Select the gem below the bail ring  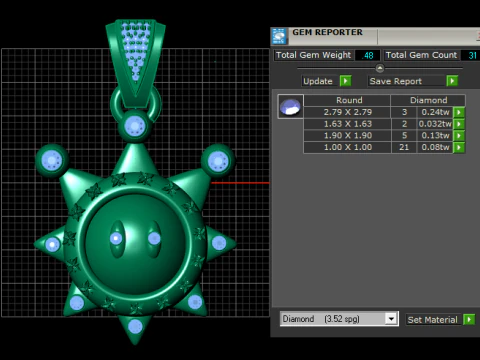(x=135, y=126)
